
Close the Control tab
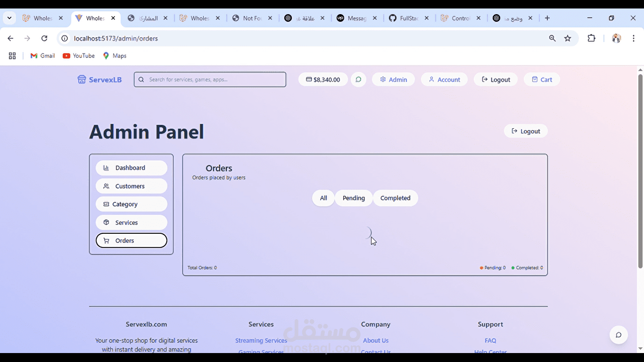479,18
